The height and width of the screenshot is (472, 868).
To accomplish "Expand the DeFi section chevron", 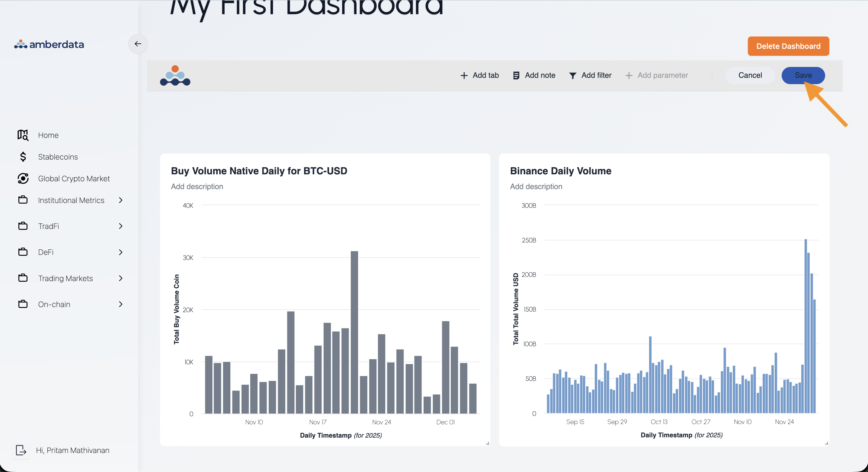I will [x=121, y=252].
